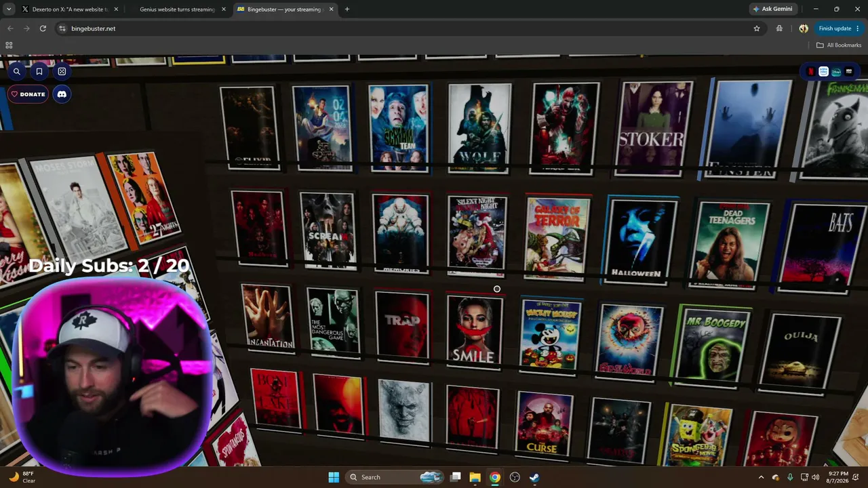Viewport: 868px width, 488px height.
Task: Open the taskbar clock showing 9:27 PM
Action: point(837,477)
